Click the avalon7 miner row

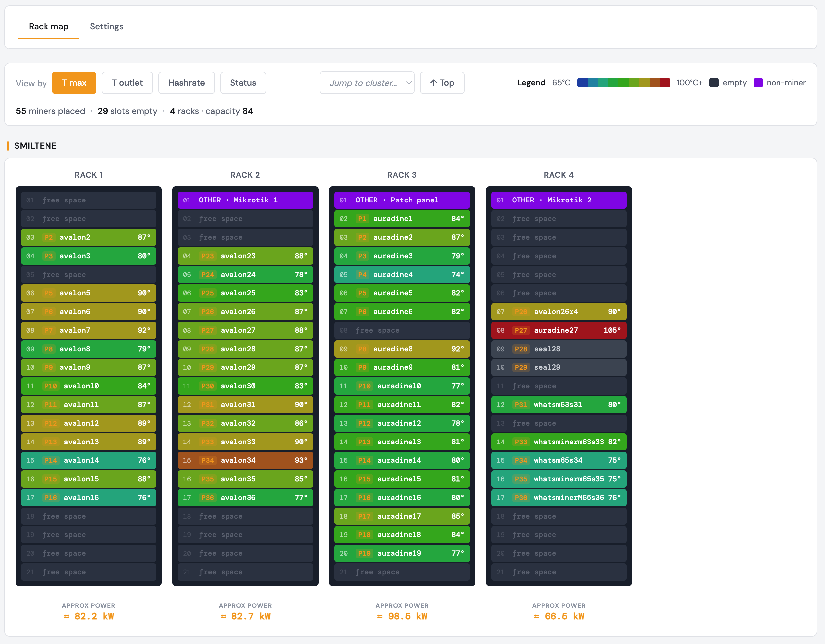pyautogui.click(x=88, y=330)
